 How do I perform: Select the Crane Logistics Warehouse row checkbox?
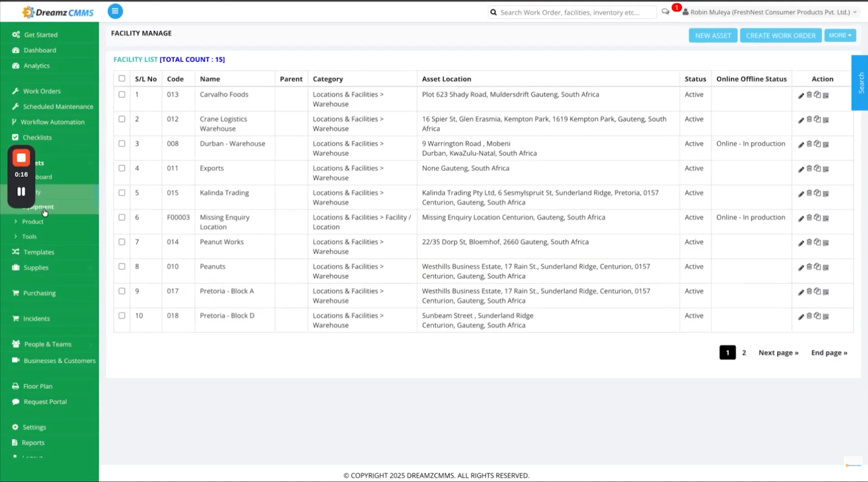[x=122, y=119]
